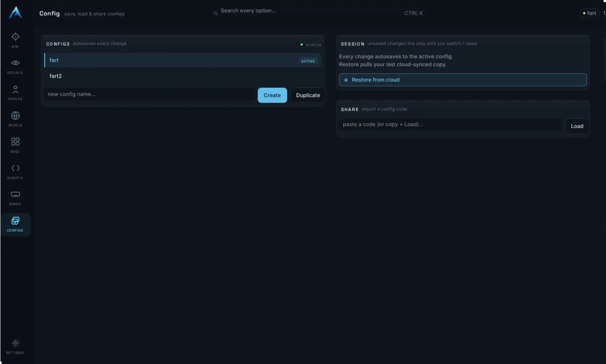Click the new config name field

[149, 94]
